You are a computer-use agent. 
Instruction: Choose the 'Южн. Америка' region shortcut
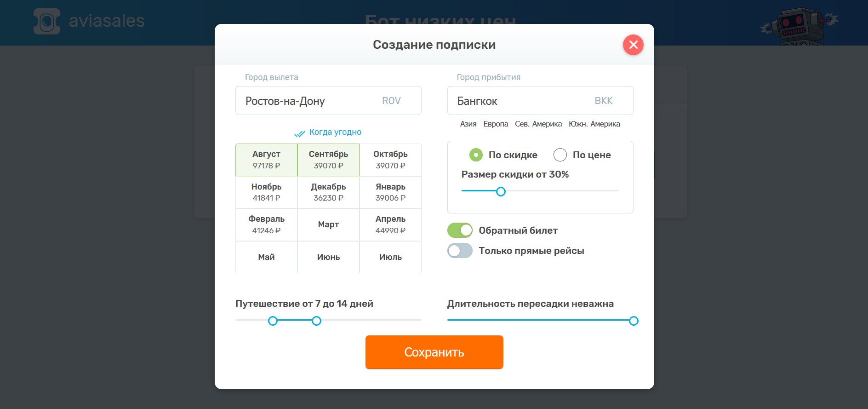pos(594,124)
